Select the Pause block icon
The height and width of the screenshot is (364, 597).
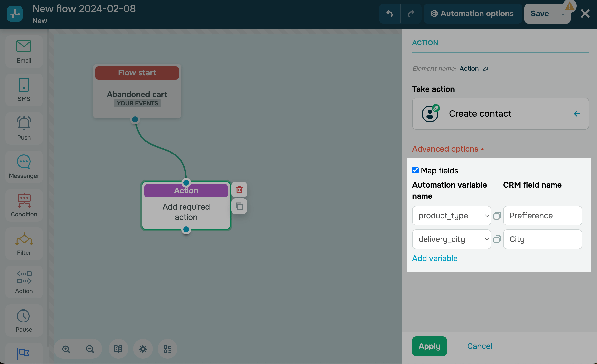tap(24, 320)
